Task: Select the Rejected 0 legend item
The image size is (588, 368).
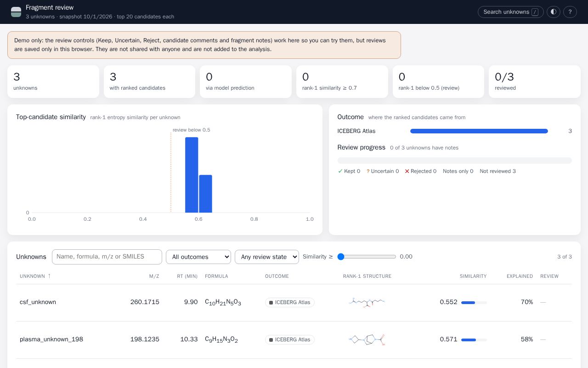Action: pos(420,171)
